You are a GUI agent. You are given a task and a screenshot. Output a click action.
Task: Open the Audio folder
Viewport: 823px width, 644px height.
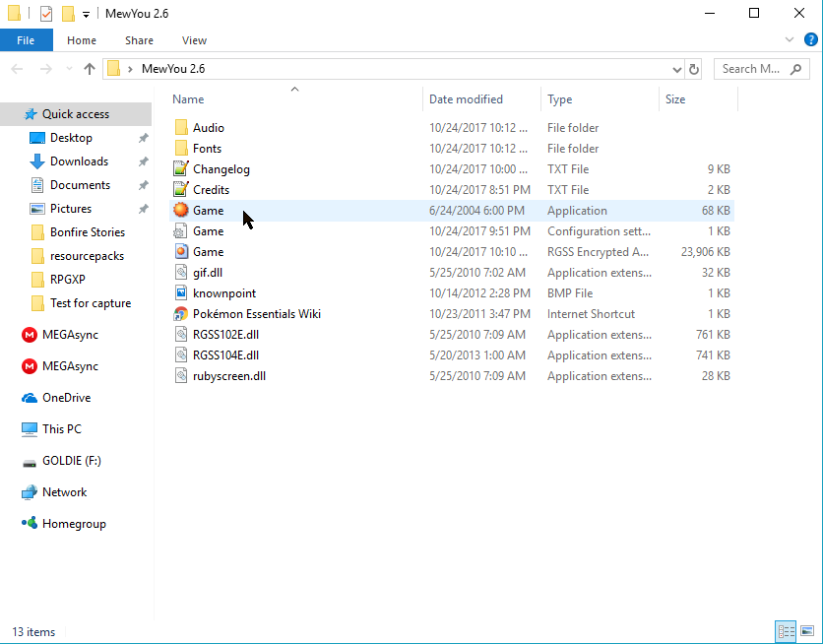[x=208, y=128]
